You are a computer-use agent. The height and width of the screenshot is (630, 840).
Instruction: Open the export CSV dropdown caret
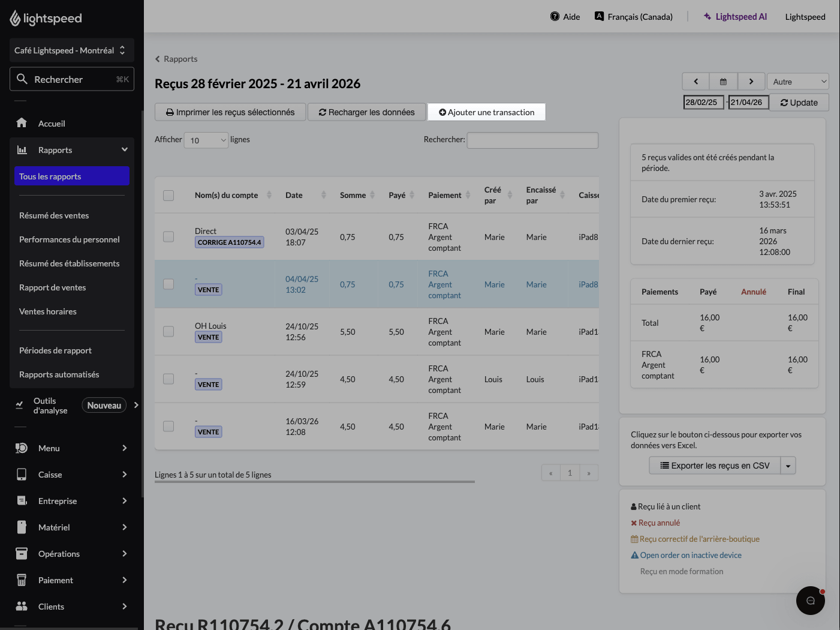[x=788, y=466]
